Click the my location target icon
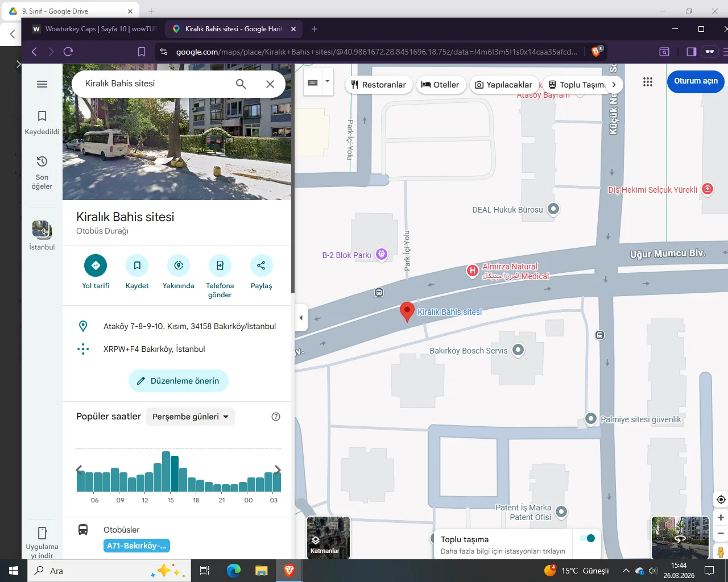728x582 pixels. click(x=721, y=500)
